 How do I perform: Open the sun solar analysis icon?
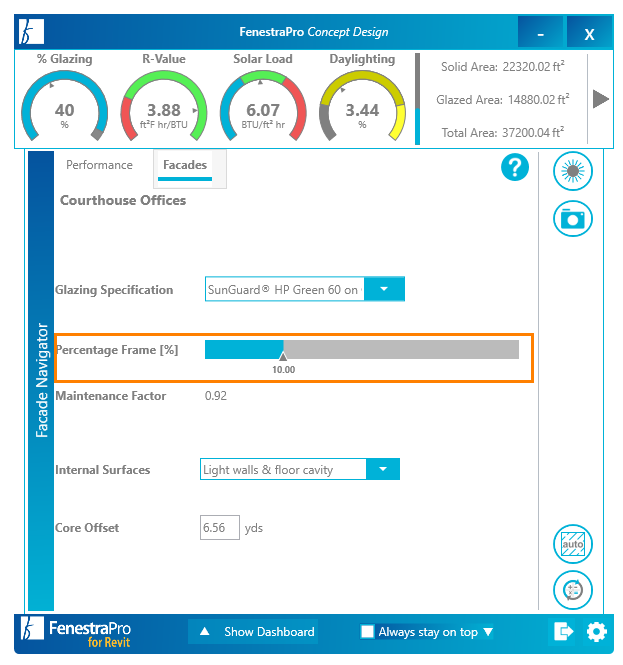573,171
